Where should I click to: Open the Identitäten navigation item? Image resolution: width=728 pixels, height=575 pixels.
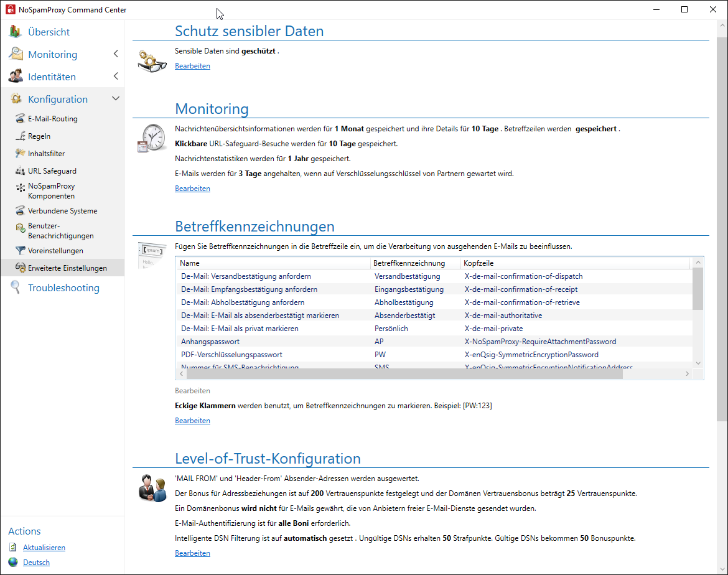52,77
